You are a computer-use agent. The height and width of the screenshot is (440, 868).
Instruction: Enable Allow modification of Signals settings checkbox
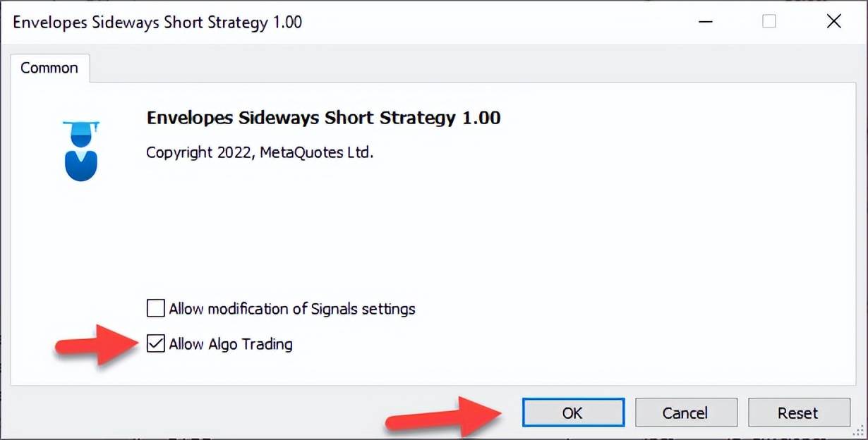pyautogui.click(x=155, y=308)
